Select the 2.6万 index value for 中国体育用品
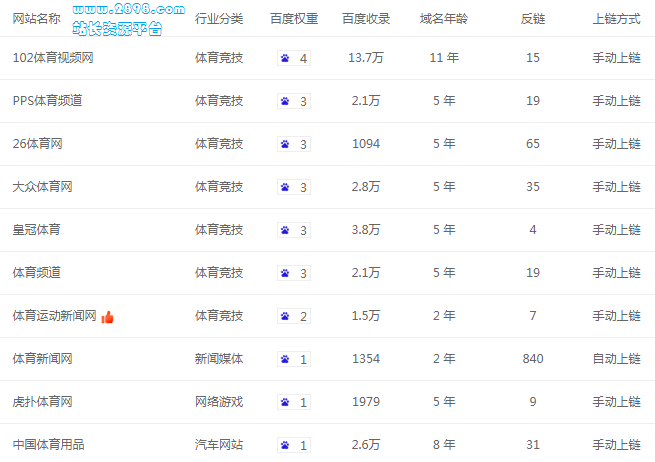 [x=366, y=445]
